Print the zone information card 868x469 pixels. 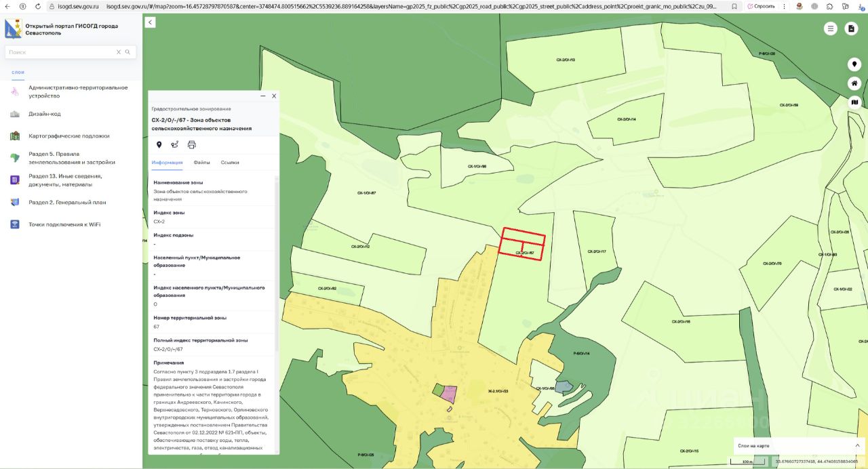point(192,144)
